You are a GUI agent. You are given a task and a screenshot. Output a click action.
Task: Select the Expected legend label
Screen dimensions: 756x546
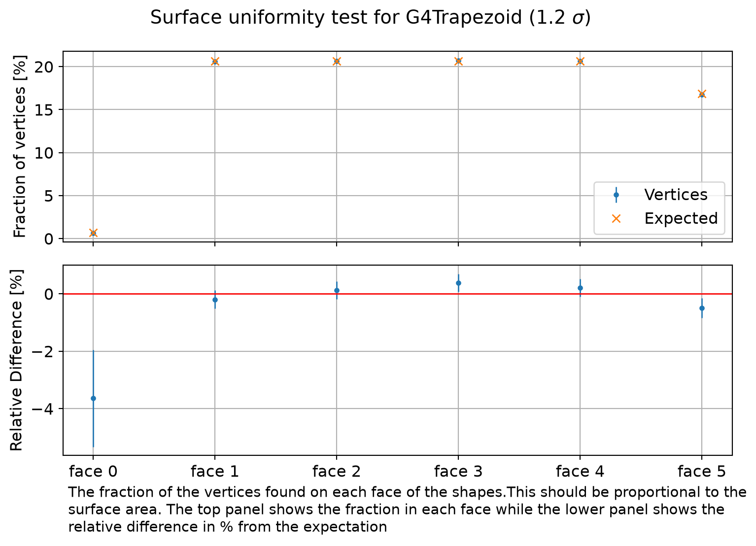click(x=681, y=218)
